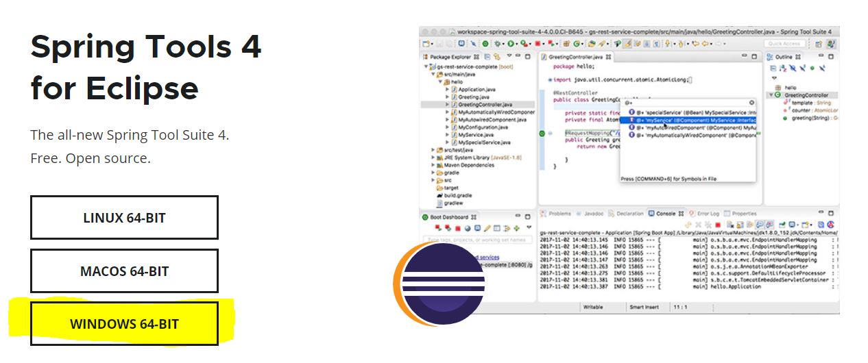Click the red Terminate icon in Console toolbar
The height and width of the screenshot is (363, 868).
tap(717, 225)
